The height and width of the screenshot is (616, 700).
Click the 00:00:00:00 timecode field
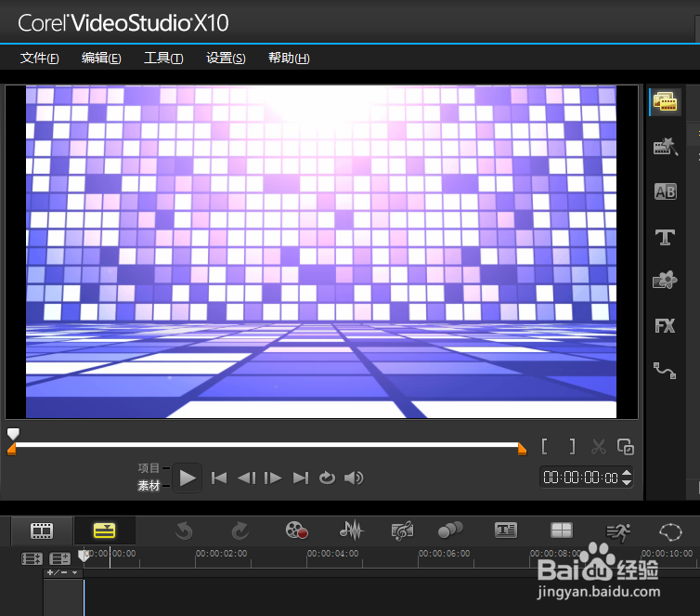tap(580, 478)
